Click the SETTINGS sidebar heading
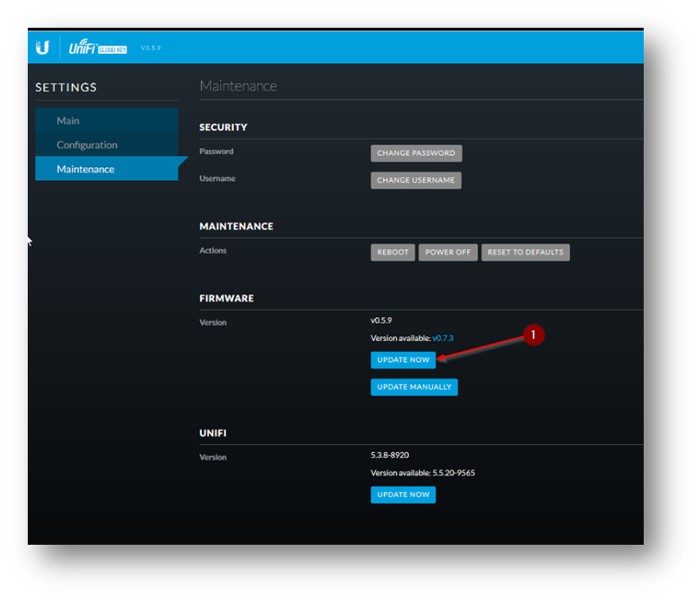700x601 pixels. 66,87
